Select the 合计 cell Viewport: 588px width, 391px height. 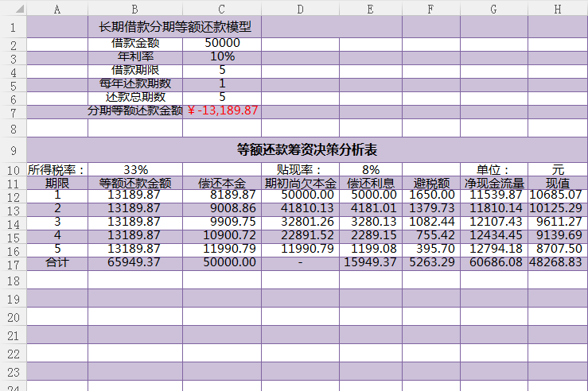pyautogui.click(x=57, y=263)
